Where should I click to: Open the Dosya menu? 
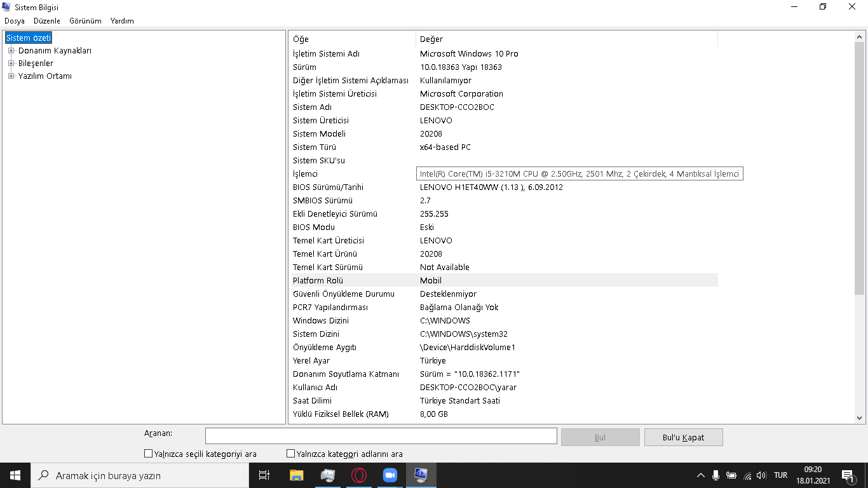point(15,21)
